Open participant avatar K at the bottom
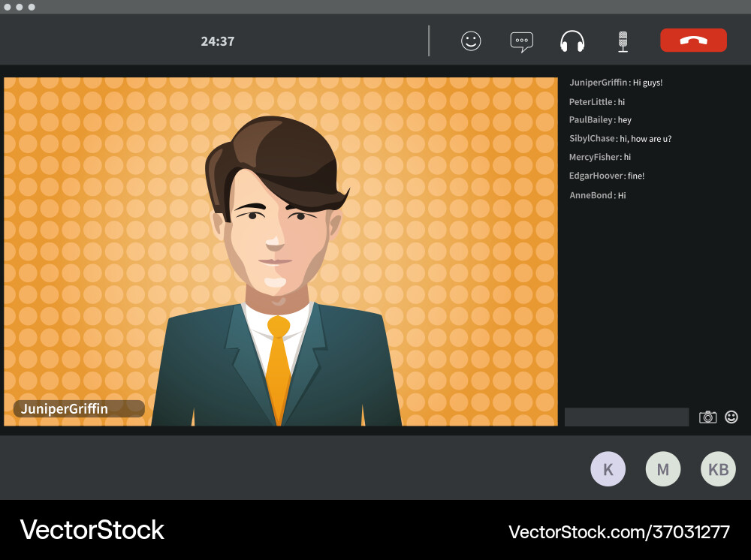The width and height of the screenshot is (751, 560). pyautogui.click(x=608, y=468)
